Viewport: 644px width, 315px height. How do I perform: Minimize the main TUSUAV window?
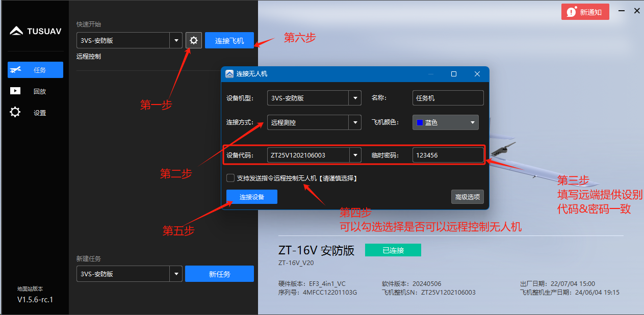pos(621,10)
